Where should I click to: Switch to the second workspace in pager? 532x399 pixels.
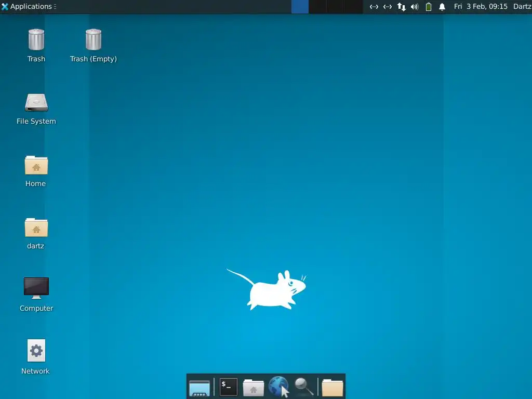pos(318,6)
